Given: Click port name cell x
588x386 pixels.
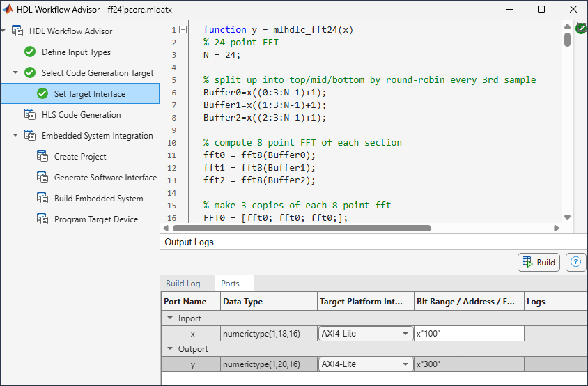Looking at the screenshot, I should (191, 334).
